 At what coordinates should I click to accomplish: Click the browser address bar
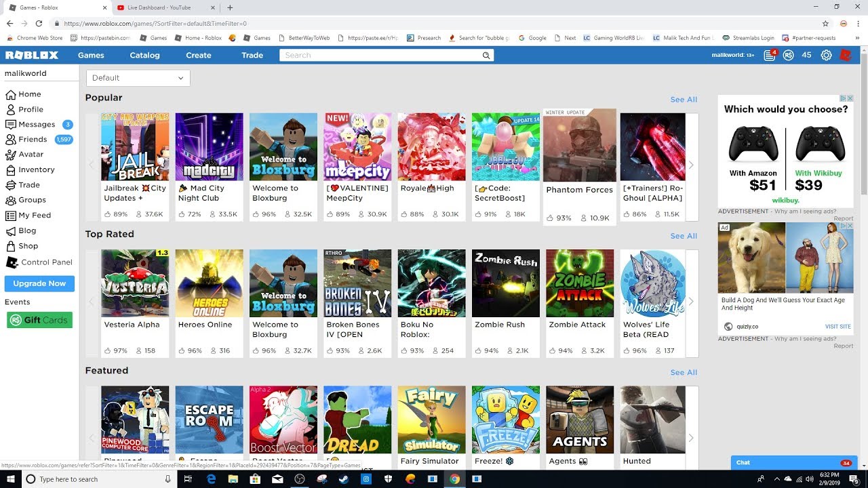pos(434,23)
